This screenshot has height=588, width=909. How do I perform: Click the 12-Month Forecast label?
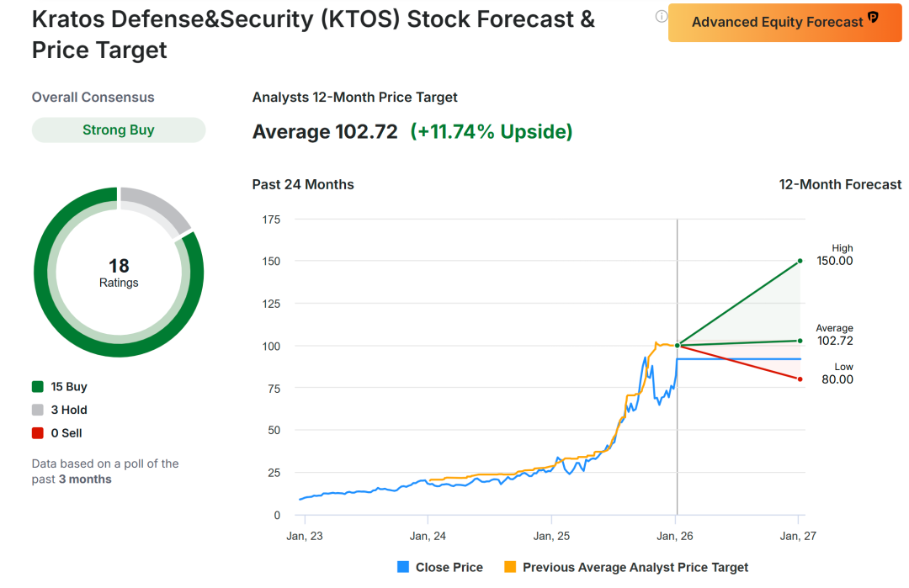[840, 184]
